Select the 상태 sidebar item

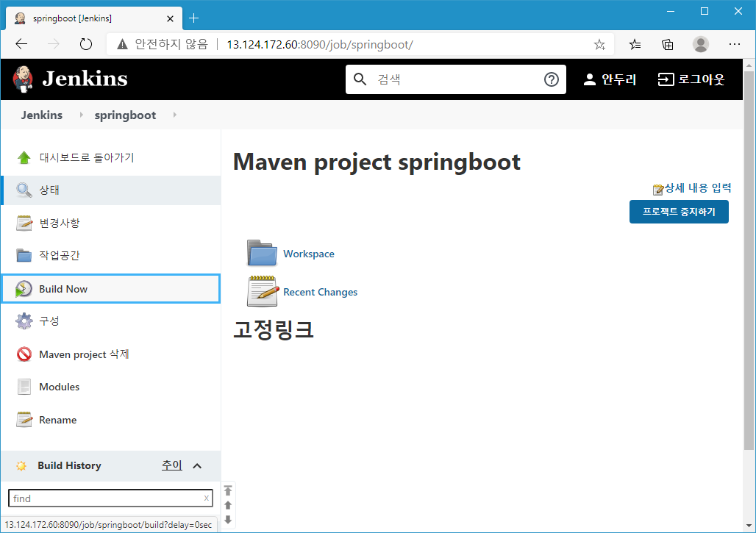point(111,190)
